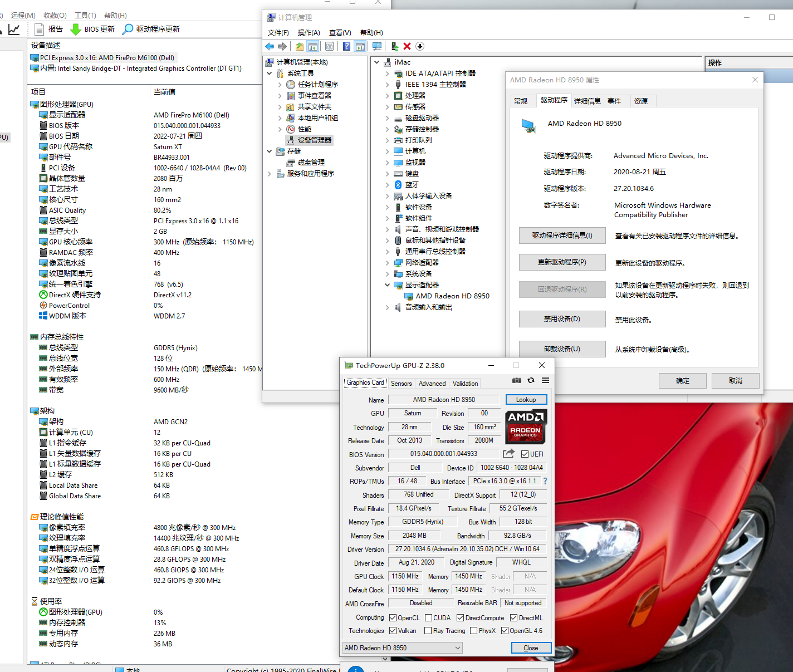Click the GPU-Z refresh icon
Viewport: 793px width, 672px height.
[x=531, y=380]
